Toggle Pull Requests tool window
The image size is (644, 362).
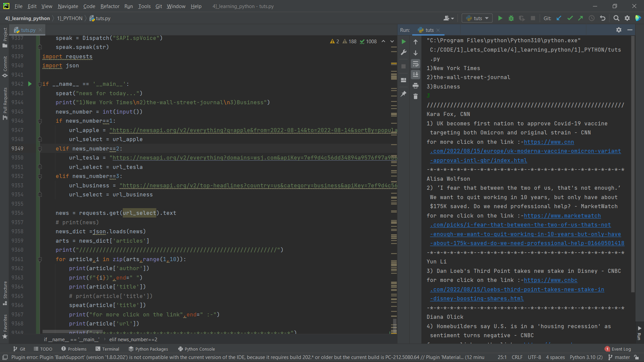[5, 104]
